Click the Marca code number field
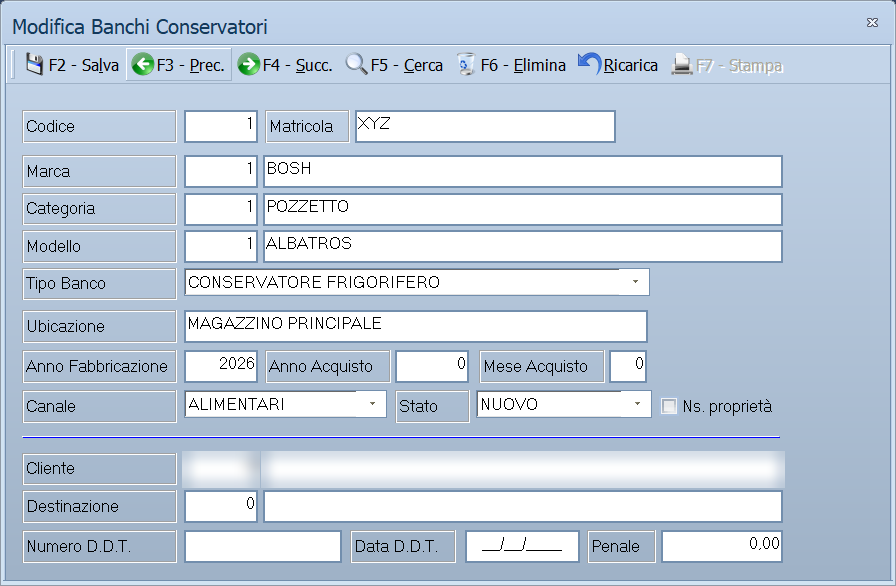This screenshot has width=896, height=586. coord(221,171)
